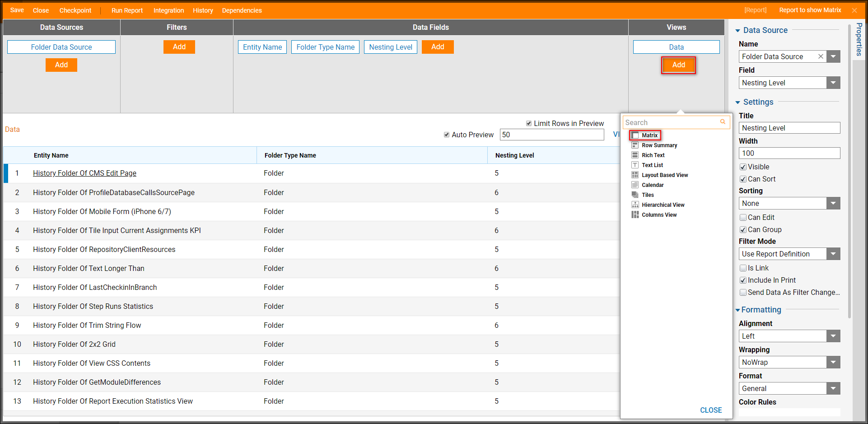Select row History Folder Of Trim String Flow
The width and height of the screenshot is (868, 424).
[x=312, y=325]
